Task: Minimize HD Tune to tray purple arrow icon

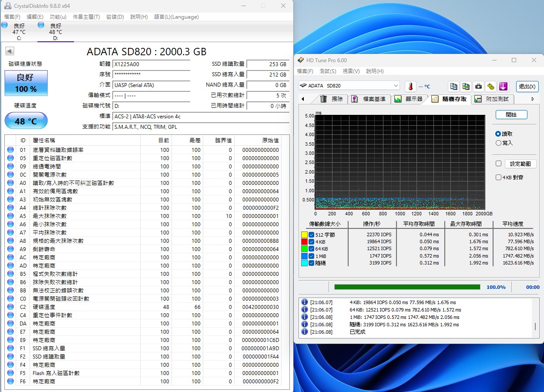Action: tap(504, 86)
